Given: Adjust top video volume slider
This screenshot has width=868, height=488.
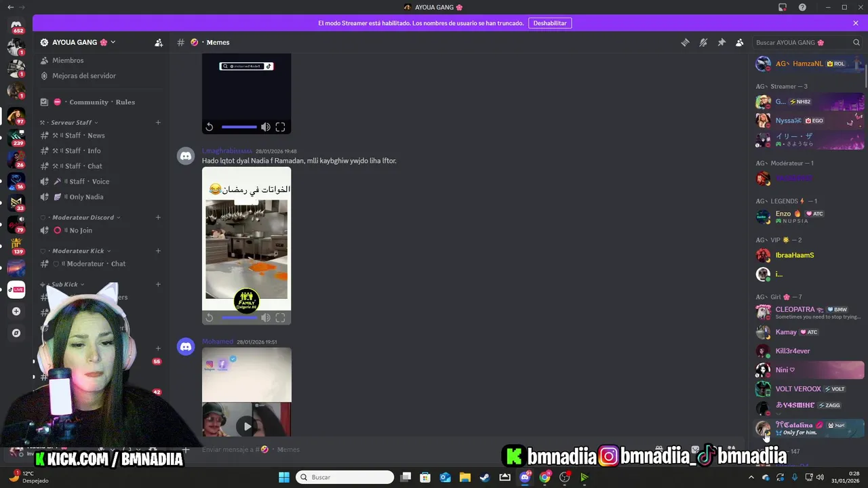Looking at the screenshot, I should click(x=239, y=127).
